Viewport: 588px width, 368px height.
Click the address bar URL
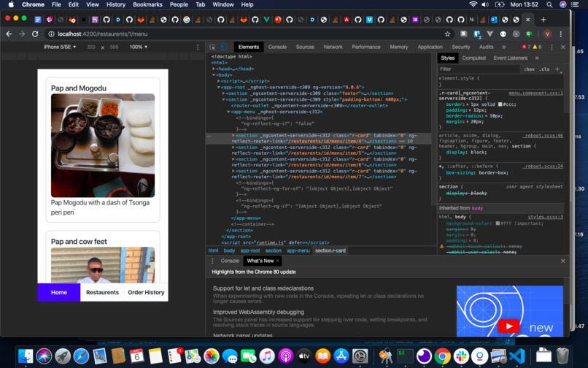(102, 34)
